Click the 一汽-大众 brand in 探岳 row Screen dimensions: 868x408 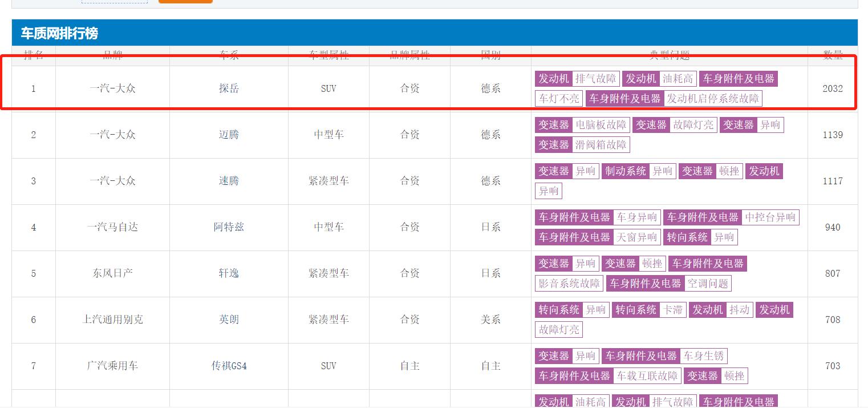pos(112,88)
